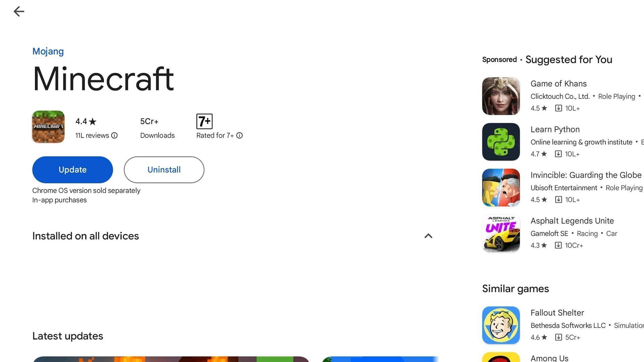Expand the Installed on all devices section
Image resolution: width=644 pixels, height=362 pixels.
(x=429, y=236)
